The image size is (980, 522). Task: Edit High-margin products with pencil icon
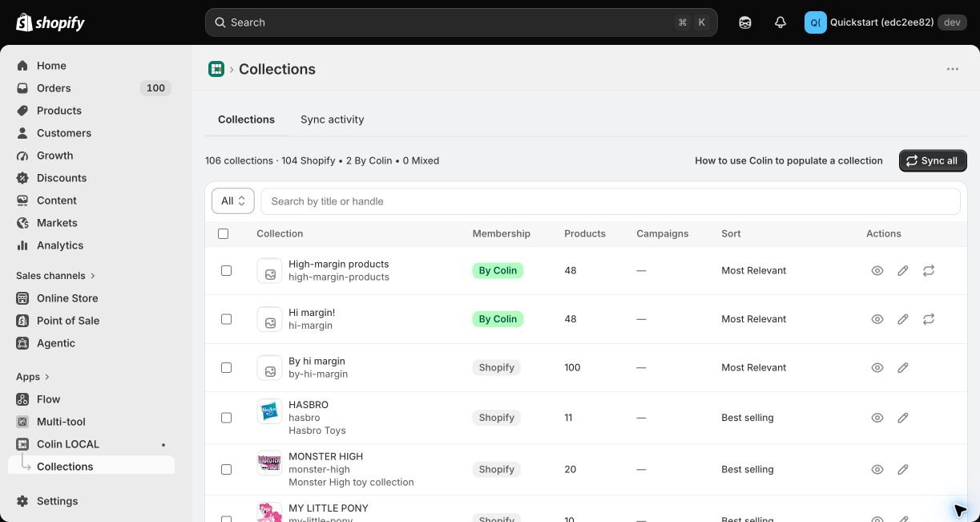tap(903, 271)
